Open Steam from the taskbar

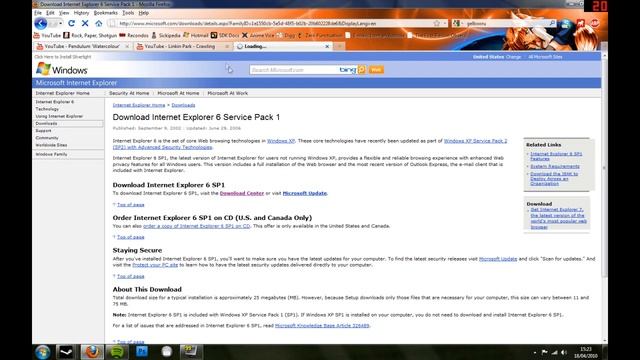[x=66, y=351]
